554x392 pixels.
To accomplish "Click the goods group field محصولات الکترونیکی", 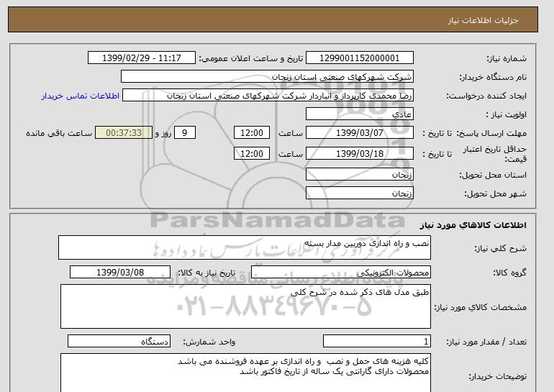I will 340,273.
